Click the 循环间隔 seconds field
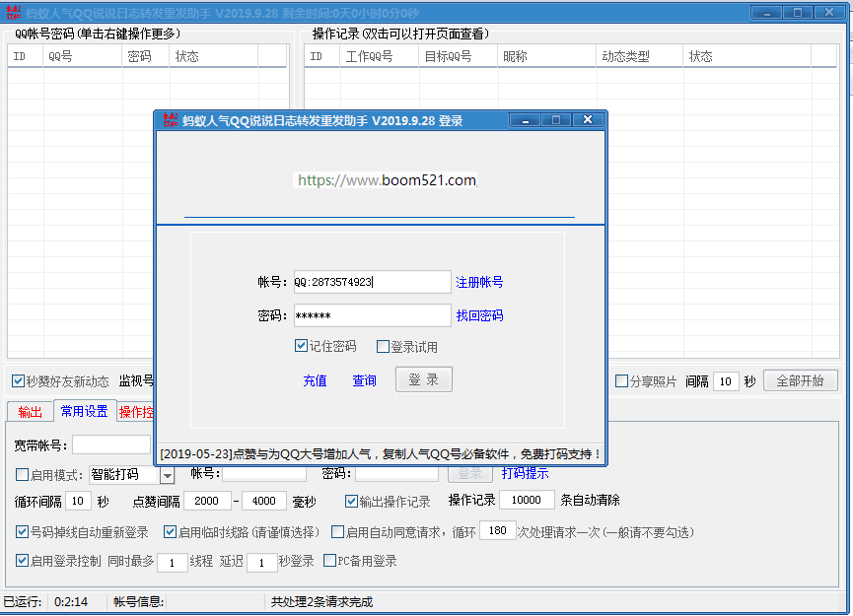The image size is (853, 616). 78,501
